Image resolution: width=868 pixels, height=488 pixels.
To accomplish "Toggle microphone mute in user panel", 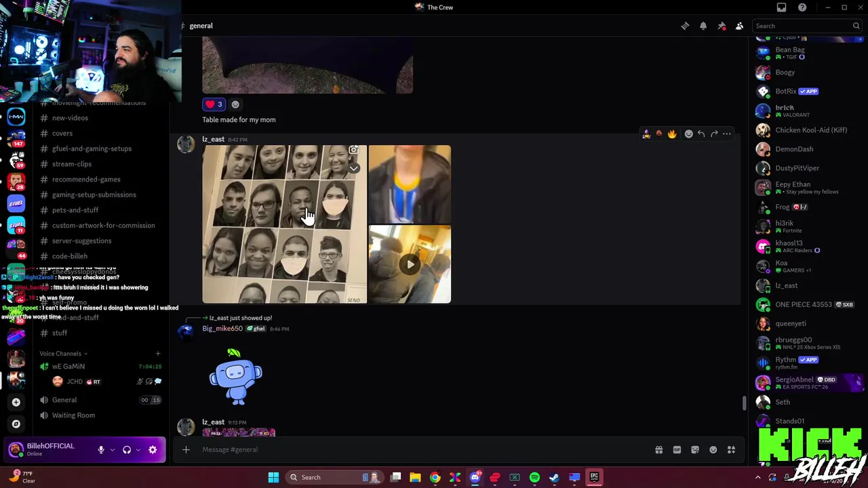I will click(x=101, y=450).
